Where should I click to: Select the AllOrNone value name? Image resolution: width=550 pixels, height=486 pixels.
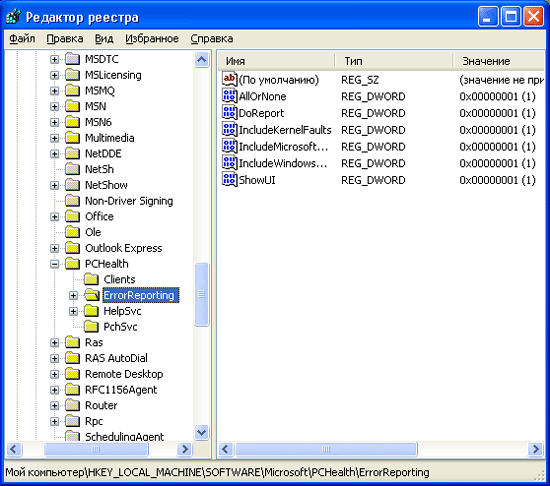coord(262,96)
